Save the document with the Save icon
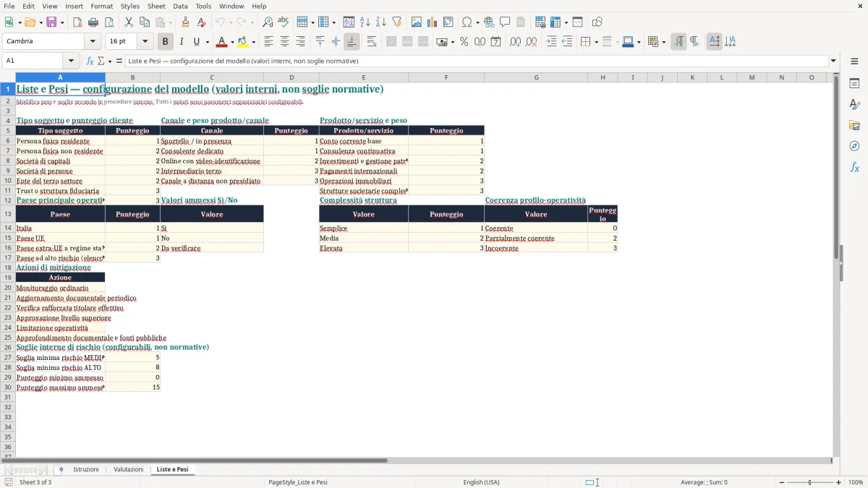 click(x=51, y=22)
